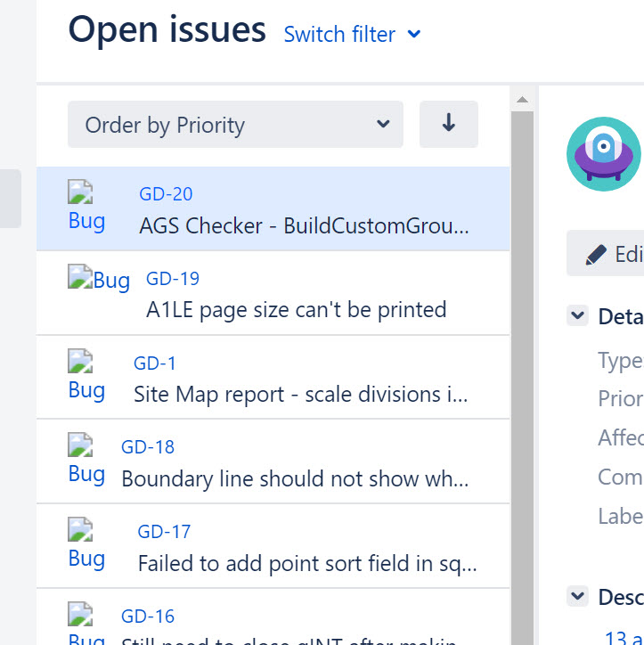Collapse the Details section chevron
The height and width of the screenshot is (645, 644).
(x=577, y=315)
